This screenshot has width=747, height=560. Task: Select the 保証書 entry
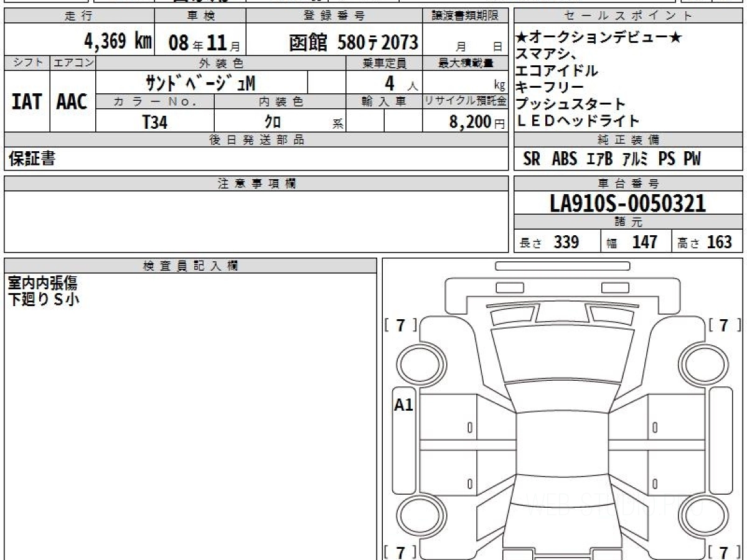click(32, 159)
